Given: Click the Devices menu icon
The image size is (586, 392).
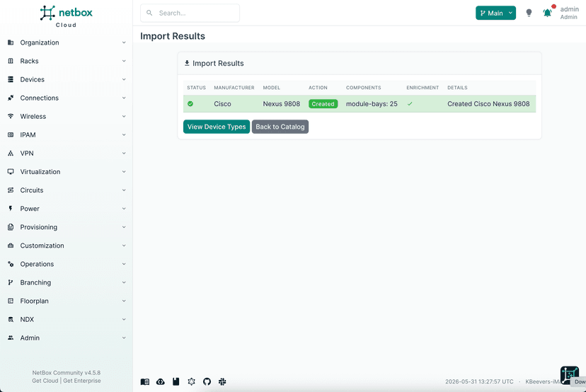Looking at the screenshot, I should pos(11,79).
